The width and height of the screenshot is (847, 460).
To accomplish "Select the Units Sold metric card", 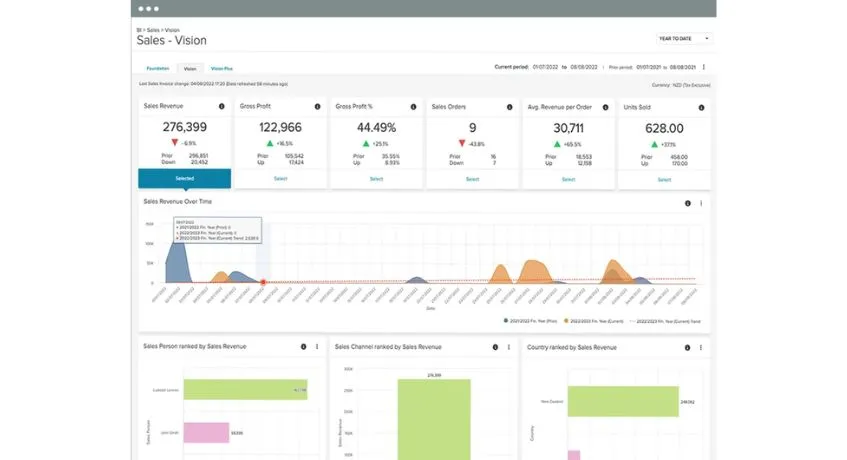I will point(664,180).
